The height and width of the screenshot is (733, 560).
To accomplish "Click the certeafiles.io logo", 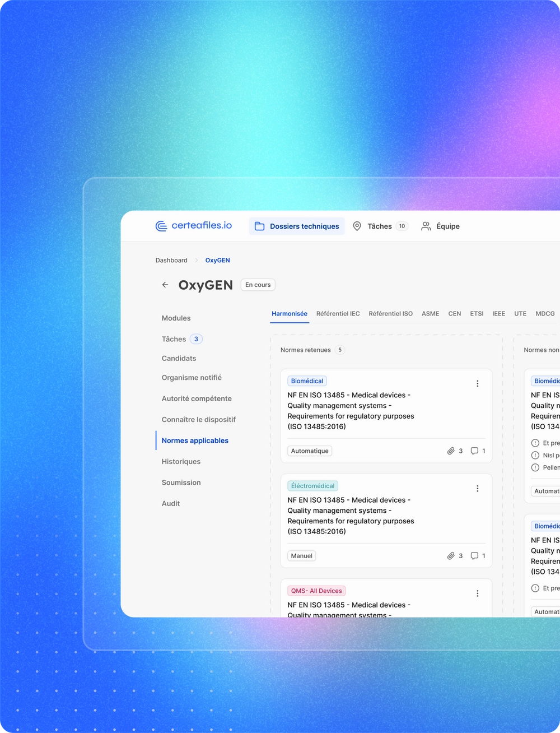I will click(x=194, y=226).
